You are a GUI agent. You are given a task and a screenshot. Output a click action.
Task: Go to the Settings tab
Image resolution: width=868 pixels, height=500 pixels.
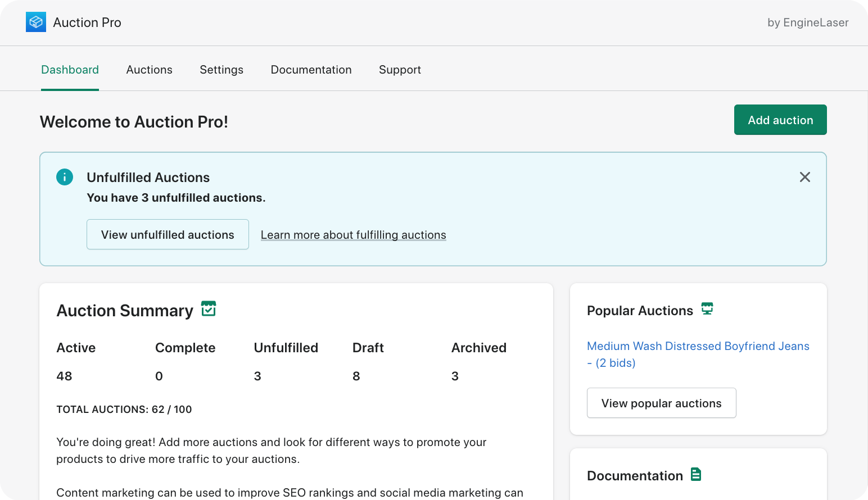(221, 70)
